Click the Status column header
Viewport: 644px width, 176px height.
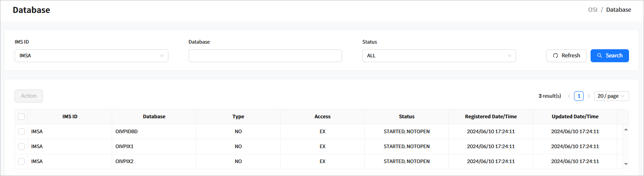coord(406,117)
